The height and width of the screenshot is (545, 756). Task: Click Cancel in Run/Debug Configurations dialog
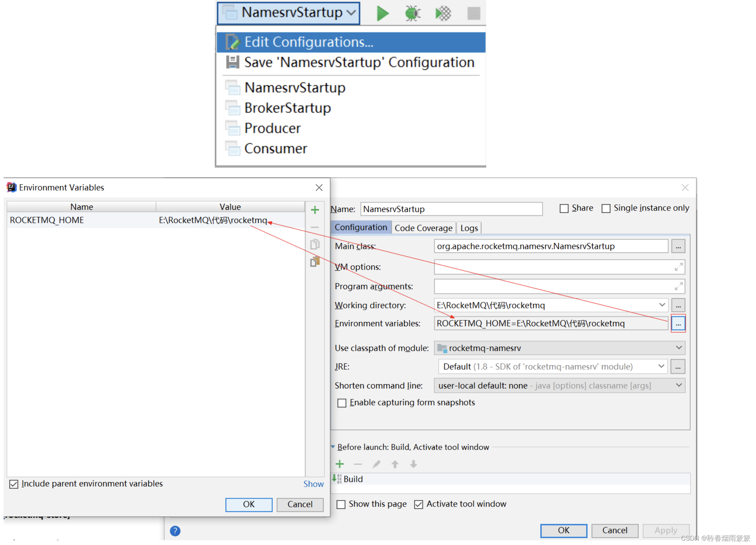click(x=615, y=531)
